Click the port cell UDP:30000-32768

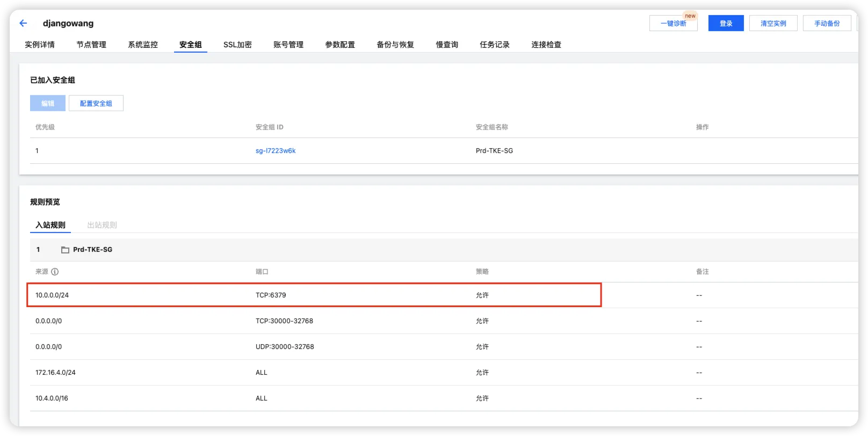[285, 347]
